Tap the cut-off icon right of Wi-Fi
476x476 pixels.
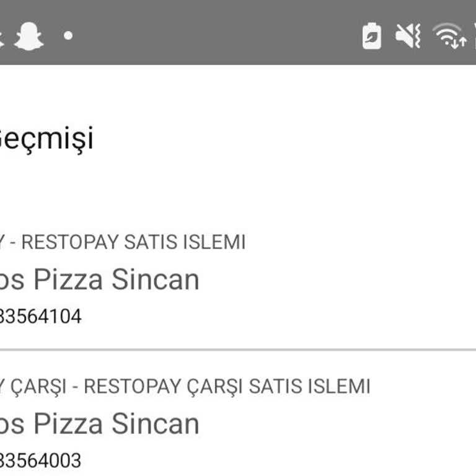(x=473, y=35)
